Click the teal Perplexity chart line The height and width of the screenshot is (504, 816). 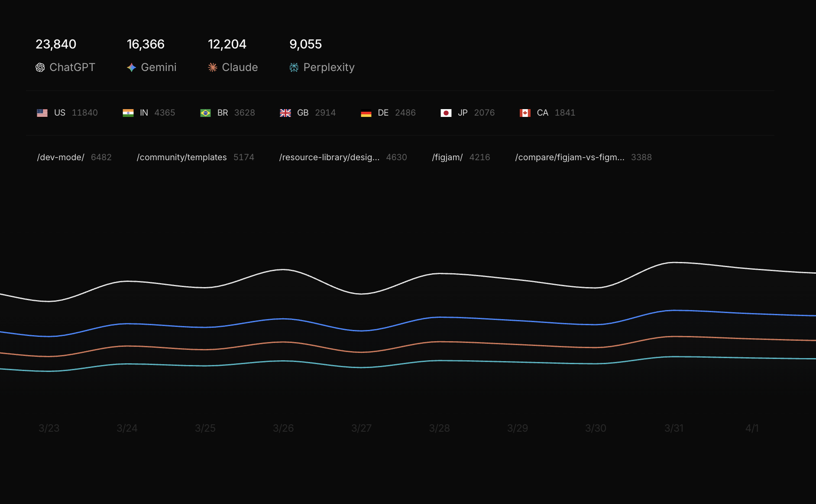(x=440, y=361)
